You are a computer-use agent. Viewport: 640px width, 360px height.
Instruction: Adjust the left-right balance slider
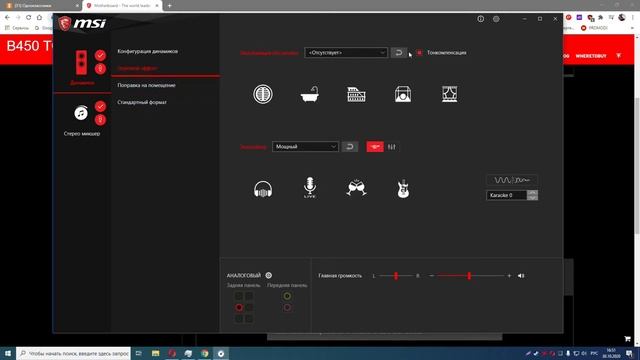[x=396, y=276]
